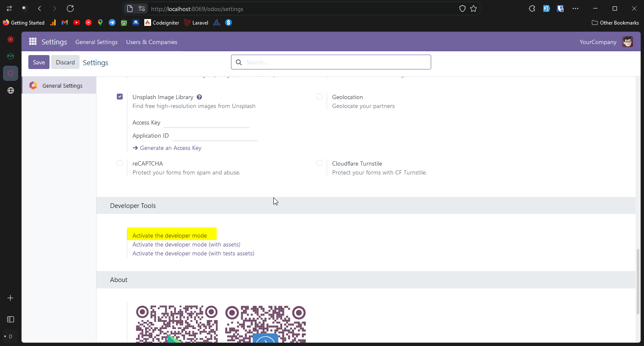The width and height of the screenshot is (644, 346).
Task: Click Generate an Access Key link
Action: tap(167, 148)
